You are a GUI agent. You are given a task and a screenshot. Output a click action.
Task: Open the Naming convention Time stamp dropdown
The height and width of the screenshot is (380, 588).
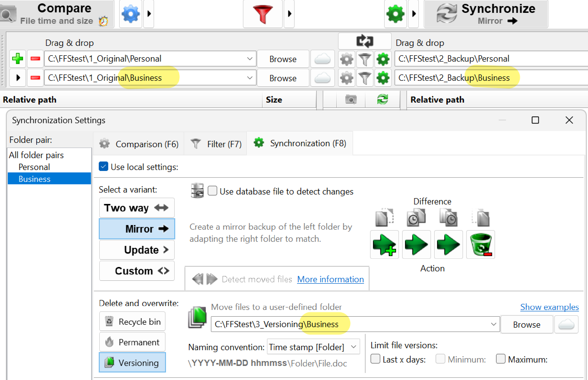click(313, 347)
